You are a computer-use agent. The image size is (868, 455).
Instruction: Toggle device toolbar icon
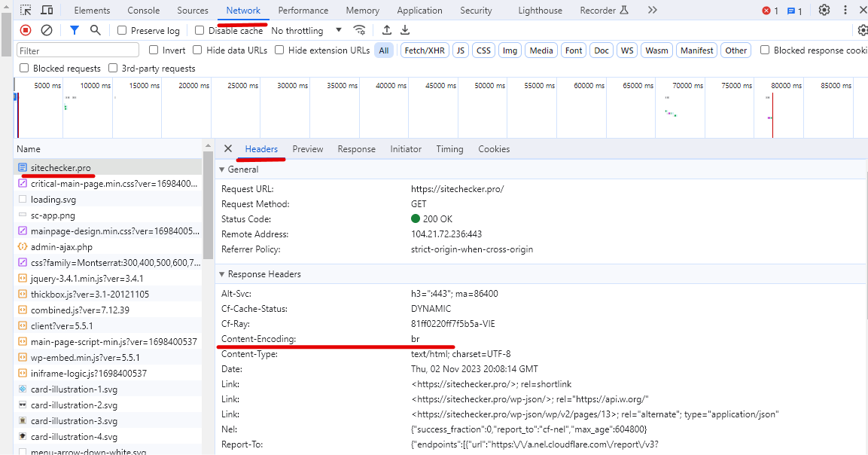pyautogui.click(x=47, y=10)
